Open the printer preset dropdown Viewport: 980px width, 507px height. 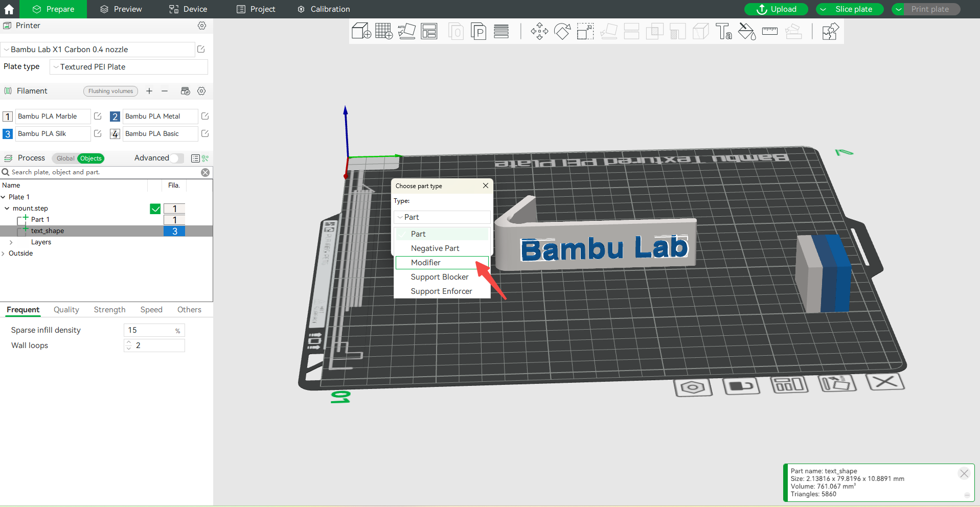click(98, 50)
